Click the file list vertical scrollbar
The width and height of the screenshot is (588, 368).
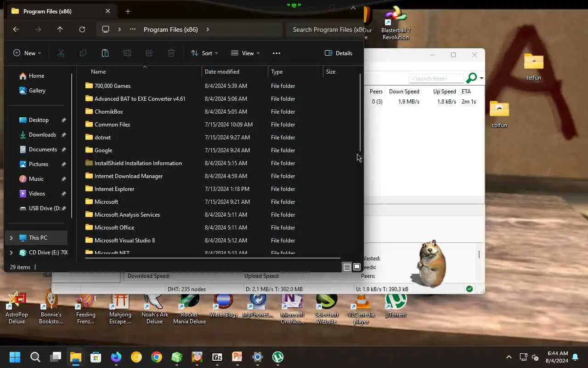point(360,113)
